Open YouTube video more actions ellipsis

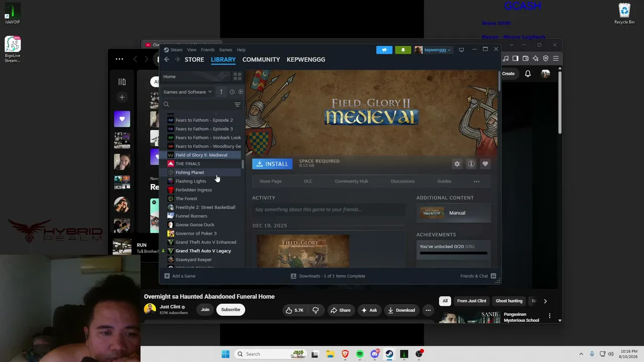click(x=428, y=310)
